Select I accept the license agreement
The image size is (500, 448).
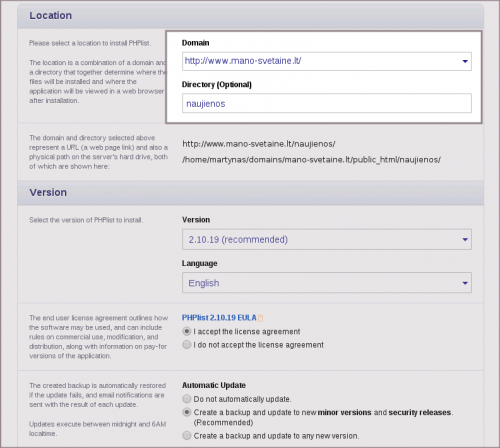pos(187,331)
